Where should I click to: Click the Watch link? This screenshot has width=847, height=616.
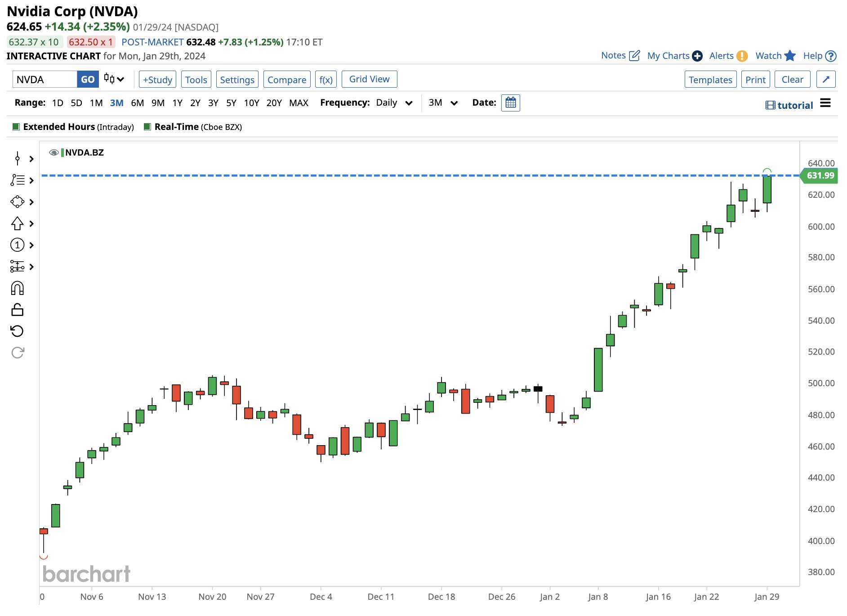(769, 56)
